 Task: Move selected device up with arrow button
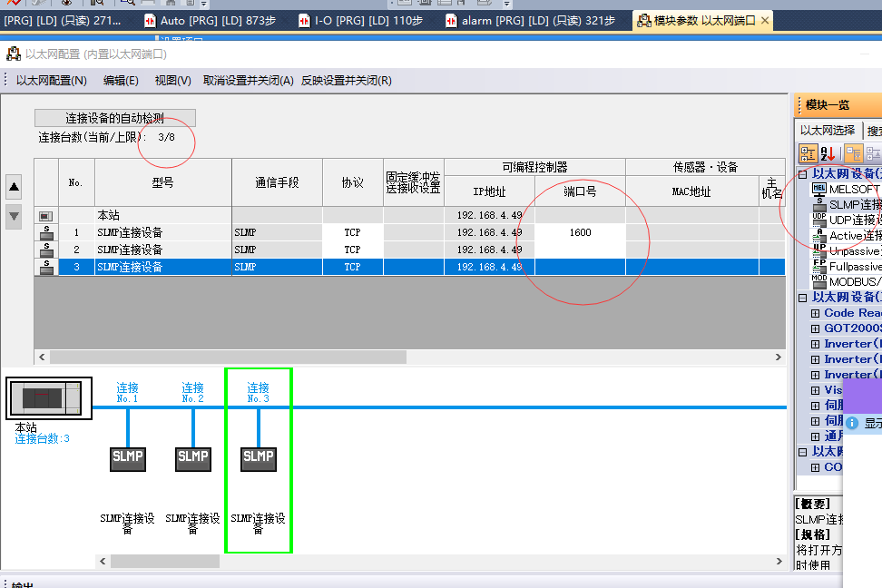[x=14, y=188]
